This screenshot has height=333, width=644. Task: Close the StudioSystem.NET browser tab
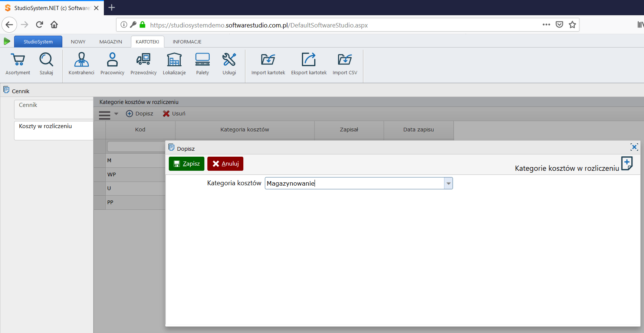[x=96, y=8]
